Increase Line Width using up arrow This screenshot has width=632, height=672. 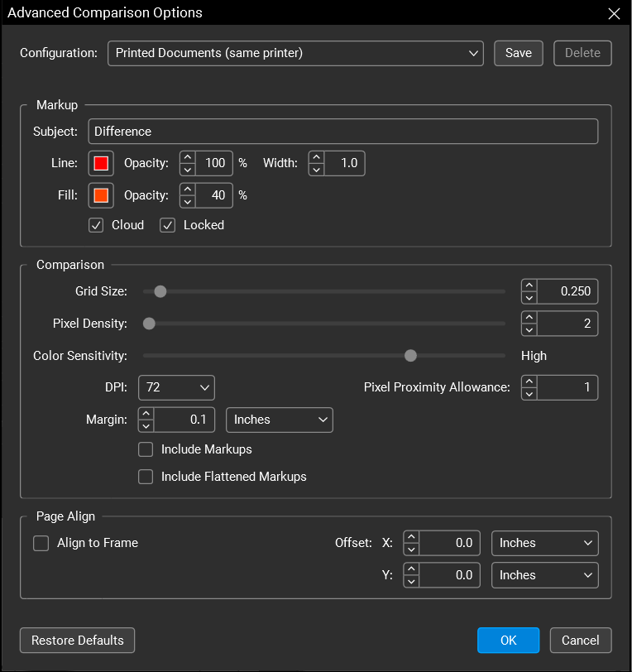coord(316,157)
